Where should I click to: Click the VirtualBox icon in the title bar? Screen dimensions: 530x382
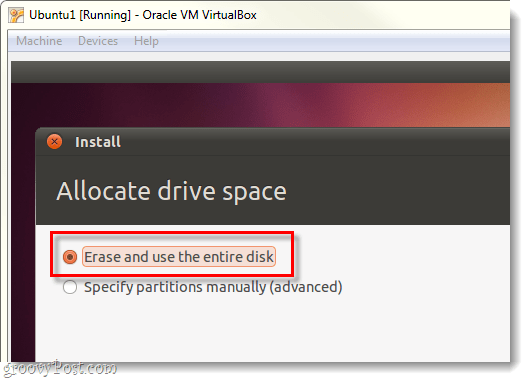click(x=16, y=15)
